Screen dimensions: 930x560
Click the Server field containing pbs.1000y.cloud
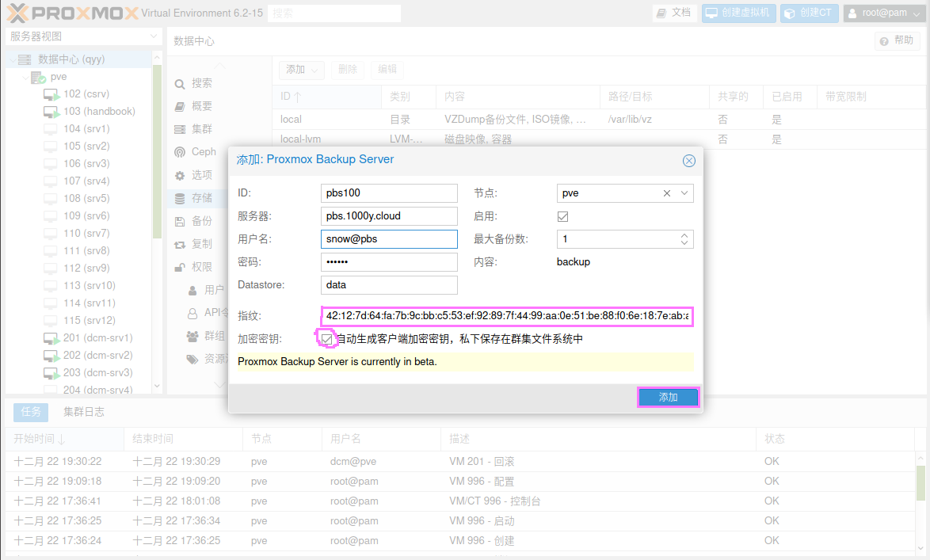tap(389, 216)
